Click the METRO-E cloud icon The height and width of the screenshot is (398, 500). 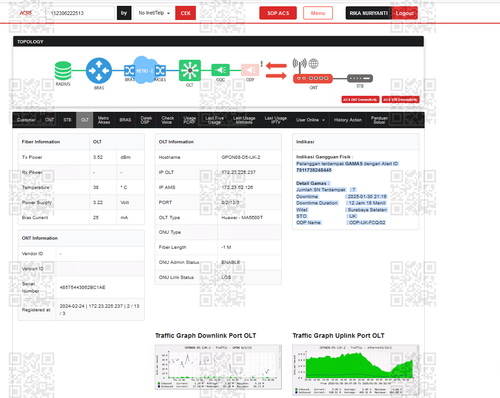(x=144, y=70)
